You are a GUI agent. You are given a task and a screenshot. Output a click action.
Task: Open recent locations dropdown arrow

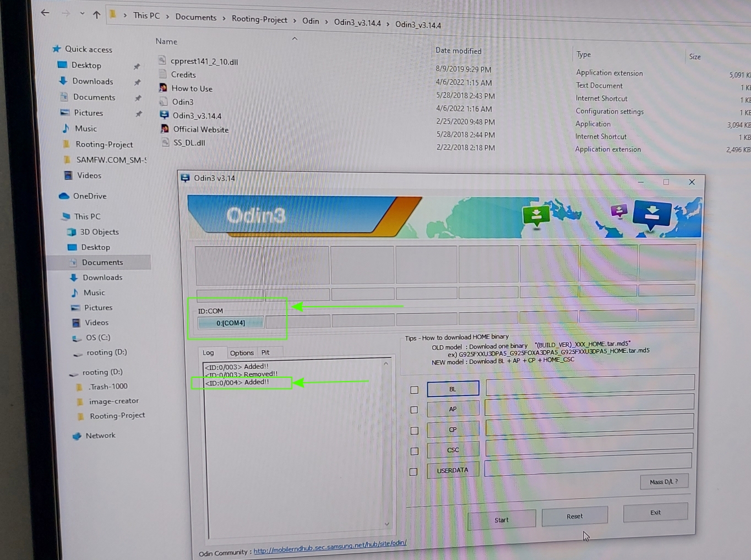click(82, 13)
